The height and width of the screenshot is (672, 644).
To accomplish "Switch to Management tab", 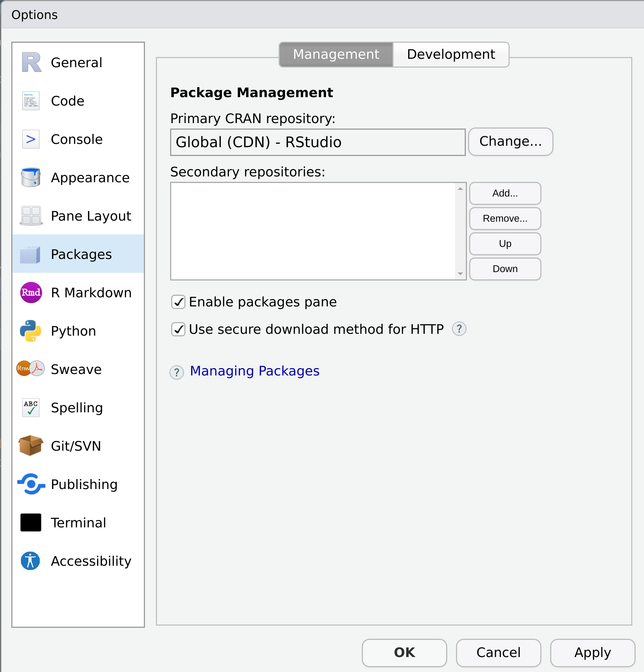I will [336, 54].
